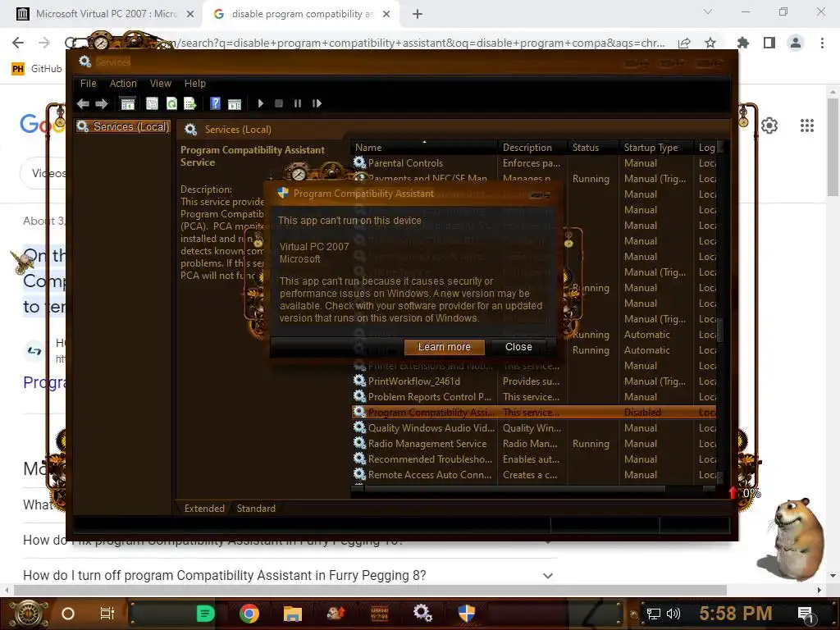Click Chrome back navigation arrow

click(18, 43)
